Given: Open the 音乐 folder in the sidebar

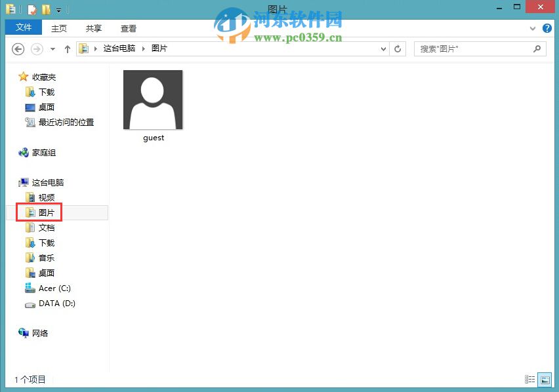Looking at the screenshot, I should 45,258.
